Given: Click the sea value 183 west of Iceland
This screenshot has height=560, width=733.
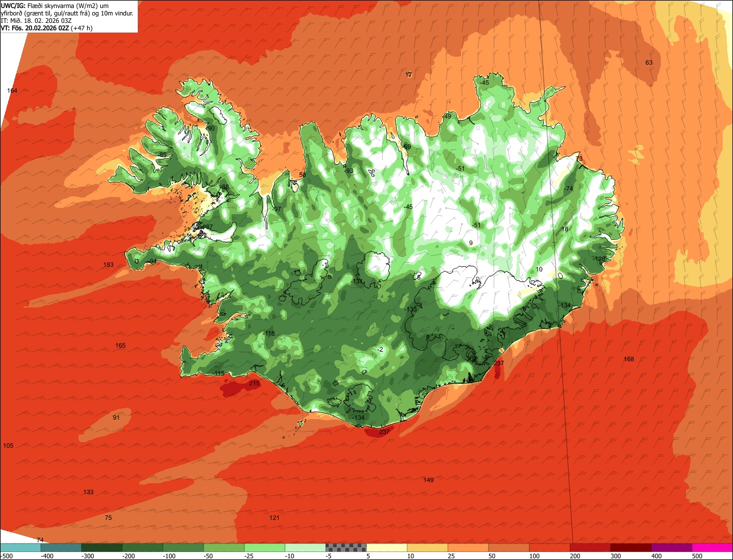Looking at the screenshot, I should pyautogui.click(x=108, y=265).
